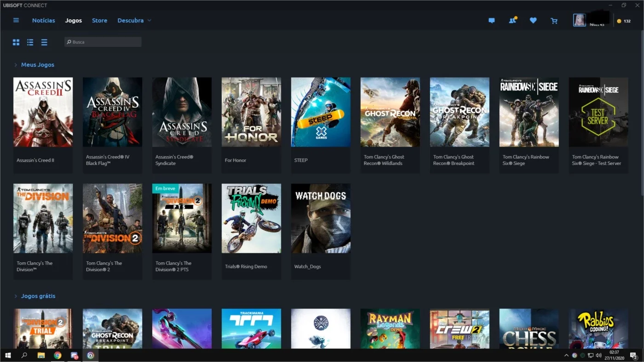This screenshot has width=644, height=362.
Task: Switch to detailed list view icon
Action: click(x=30, y=42)
